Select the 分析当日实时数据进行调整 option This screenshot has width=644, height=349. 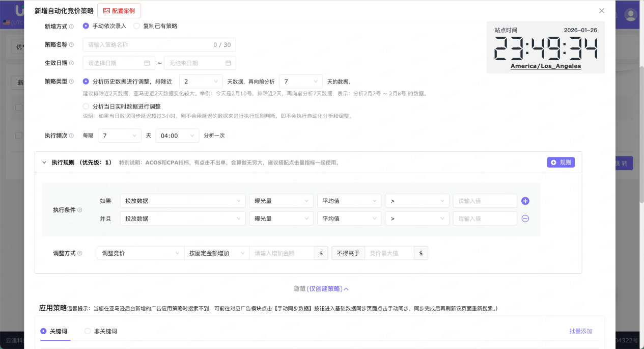86,106
